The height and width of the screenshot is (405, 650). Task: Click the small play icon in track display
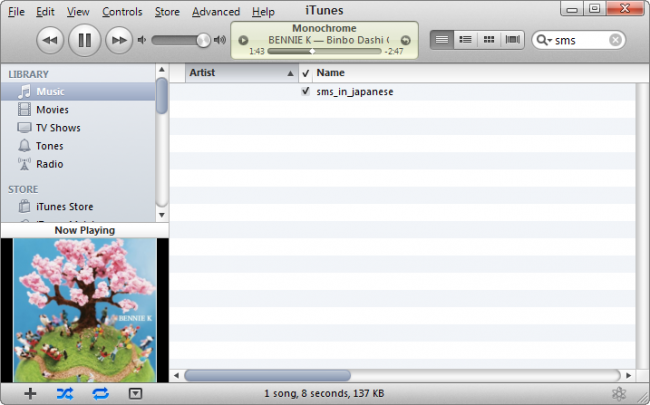(x=243, y=40)
